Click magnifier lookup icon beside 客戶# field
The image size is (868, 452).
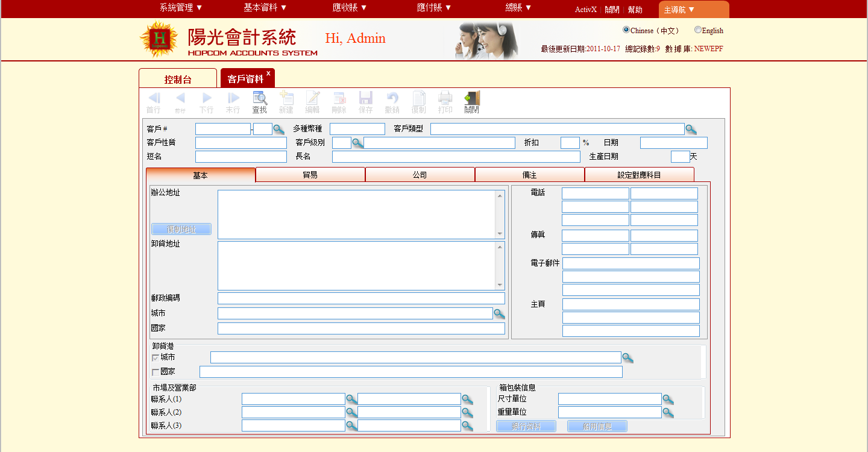pos(278,129)
